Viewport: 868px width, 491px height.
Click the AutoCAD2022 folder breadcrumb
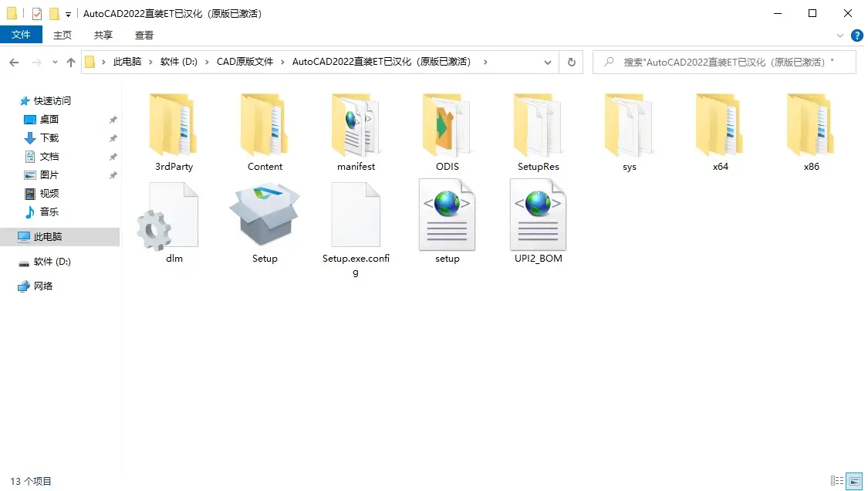[x=383, y=62]
